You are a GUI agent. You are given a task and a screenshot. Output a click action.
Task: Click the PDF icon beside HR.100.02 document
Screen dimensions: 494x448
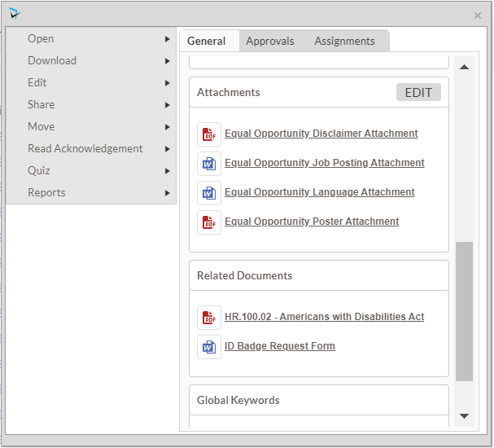(x=209, y=318)
